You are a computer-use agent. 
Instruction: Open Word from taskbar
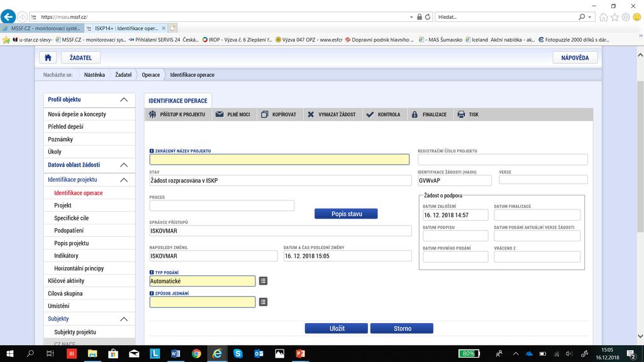point(175,353)
